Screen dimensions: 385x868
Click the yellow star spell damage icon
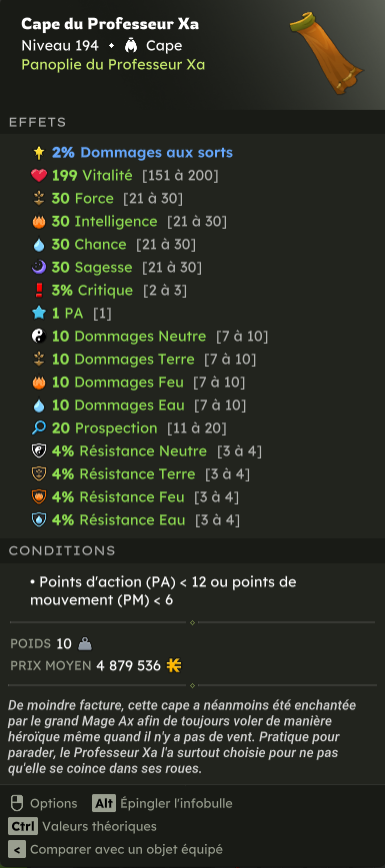click(x=39, y=153)
